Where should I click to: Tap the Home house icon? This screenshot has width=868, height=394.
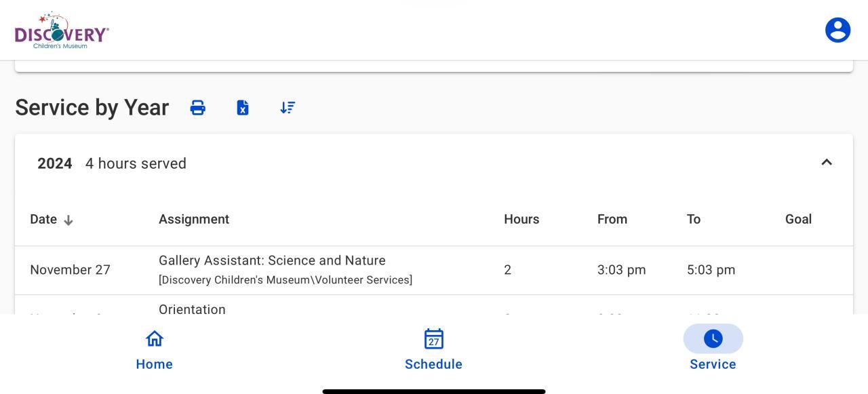point(155,338)
